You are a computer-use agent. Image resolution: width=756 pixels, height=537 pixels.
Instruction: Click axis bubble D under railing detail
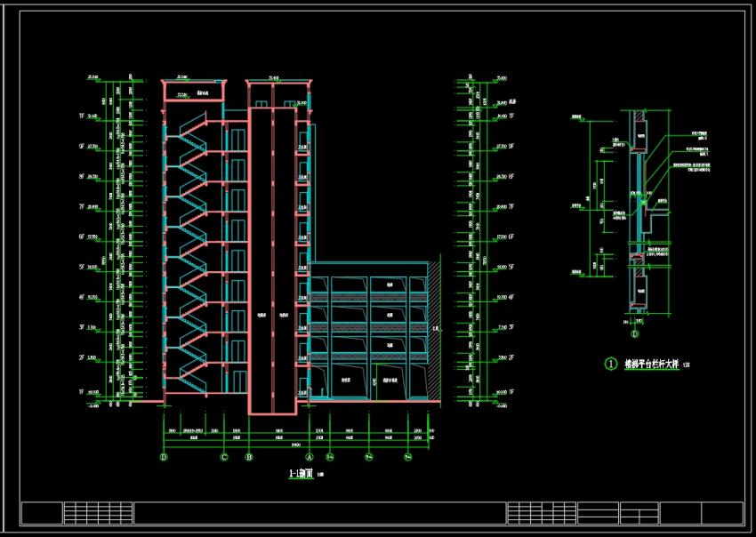(x=634, y=333)
